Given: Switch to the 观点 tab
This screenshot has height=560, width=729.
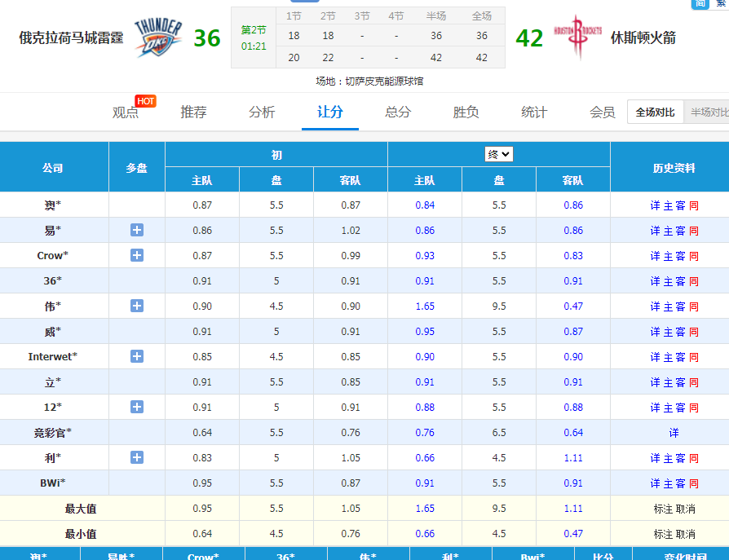Looking at the screenshot, I should click(x=126, y=112).
